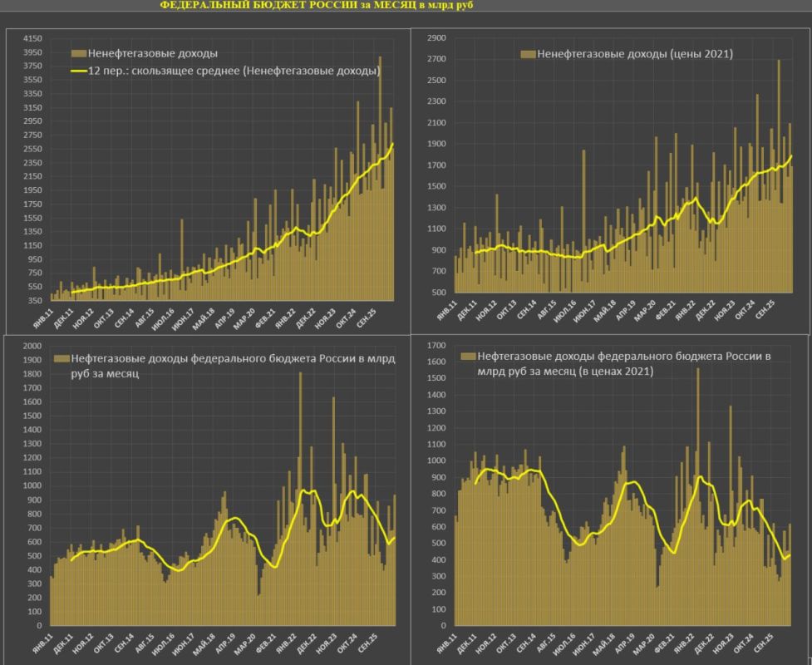Screen dimensions: 812x665
Task: Click the y-axis value 4150
Action: click(x=32, y=39)
